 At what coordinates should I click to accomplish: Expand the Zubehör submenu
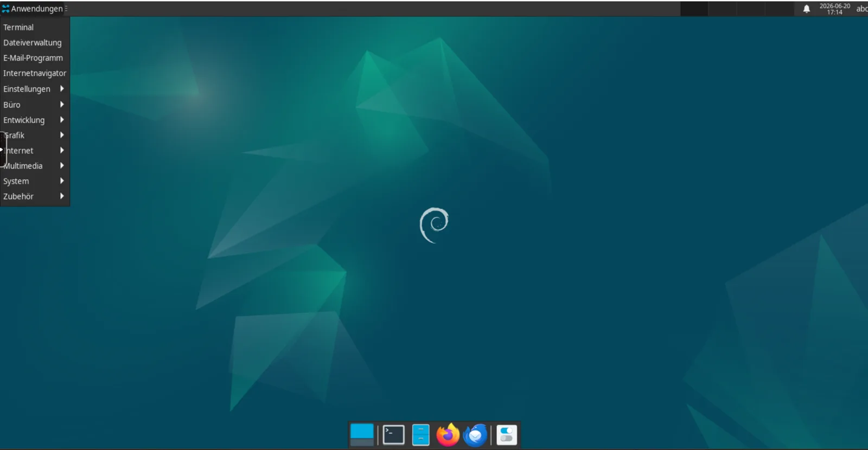tap(35, 196)
